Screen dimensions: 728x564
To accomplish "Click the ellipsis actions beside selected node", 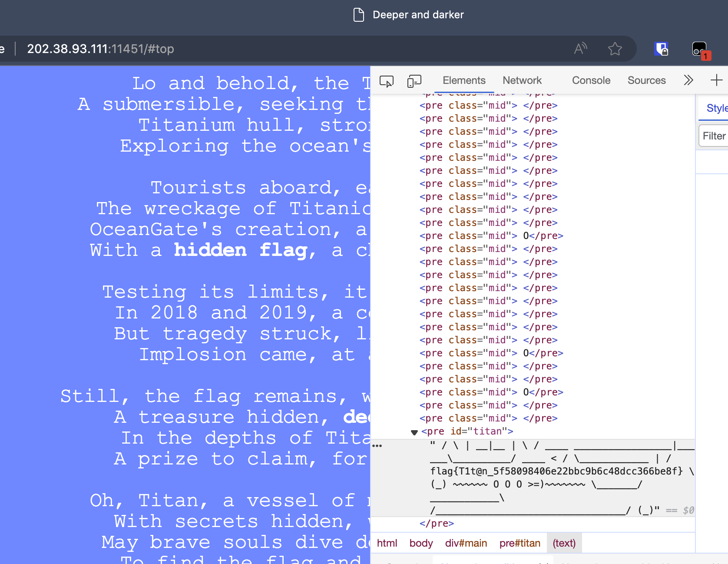I will [x=377, y=446].
